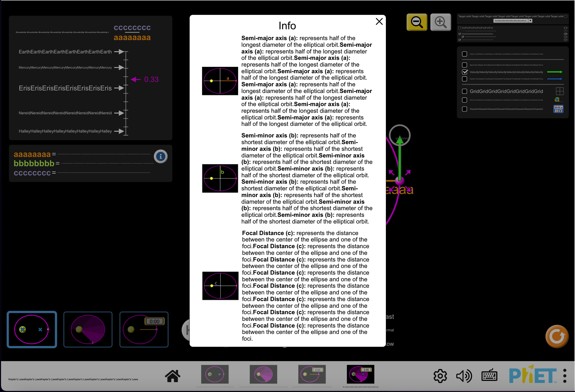The height and width of the screenshot is (392, 575).
Task: Disable the Velocity checkbox
Action: 465,72
